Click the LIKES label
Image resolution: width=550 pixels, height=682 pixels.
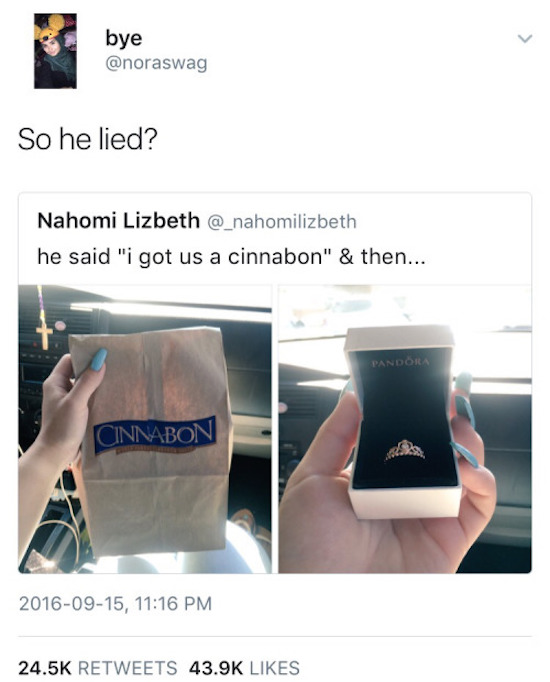(274, 668)
